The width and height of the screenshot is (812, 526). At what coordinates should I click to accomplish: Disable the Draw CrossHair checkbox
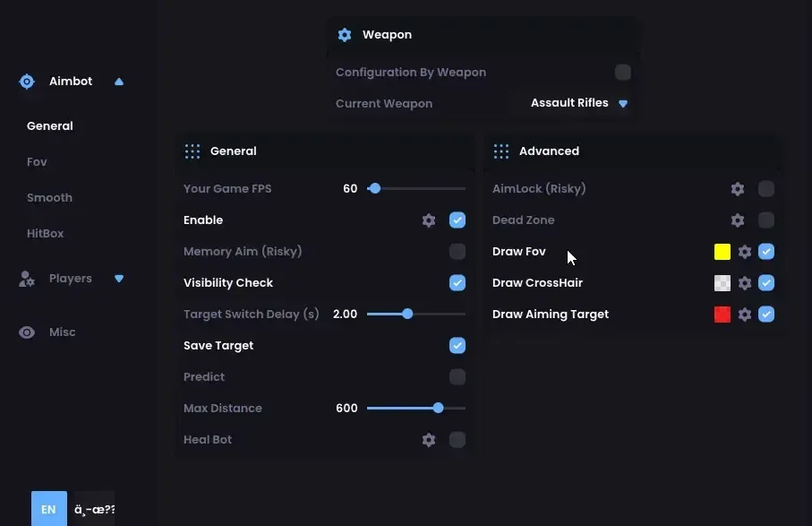pyautogui.click(x=766, y=283)
